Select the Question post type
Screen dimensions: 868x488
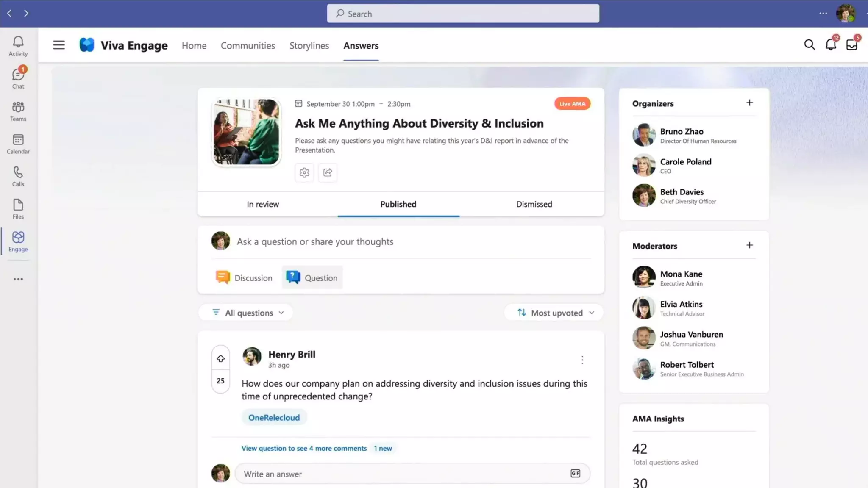pos(312,278)
